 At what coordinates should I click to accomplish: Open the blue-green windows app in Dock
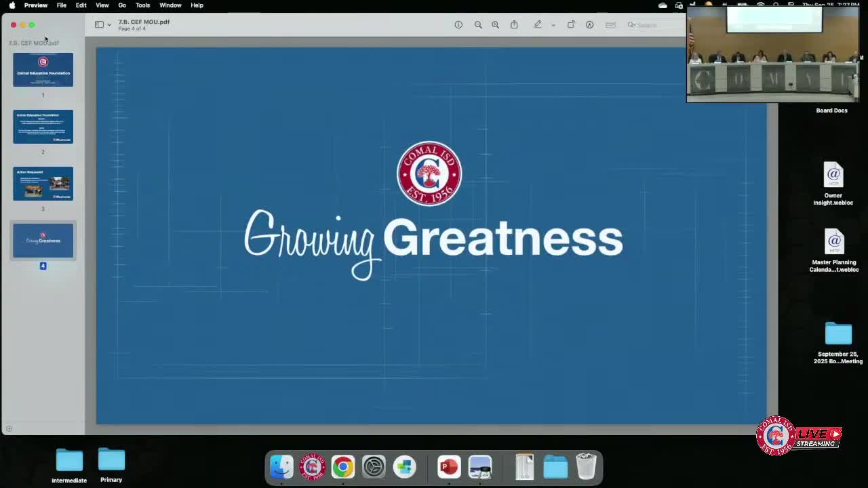tap(405, 466)
